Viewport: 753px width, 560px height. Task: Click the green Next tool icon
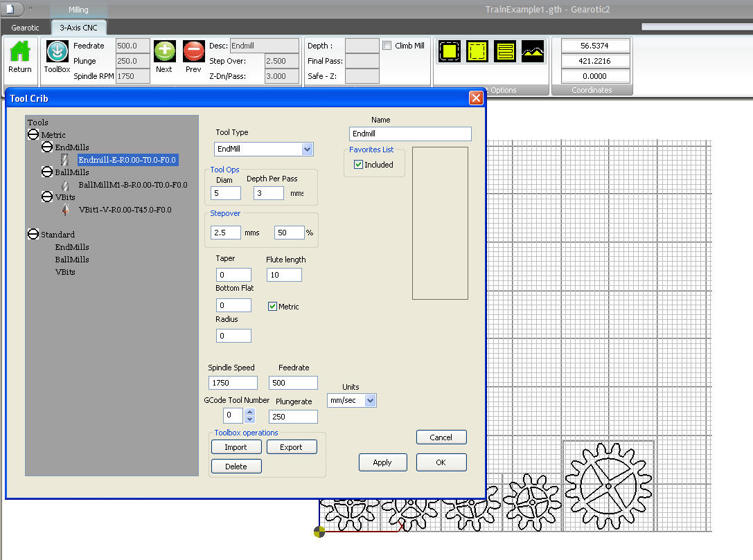point(164,53)
